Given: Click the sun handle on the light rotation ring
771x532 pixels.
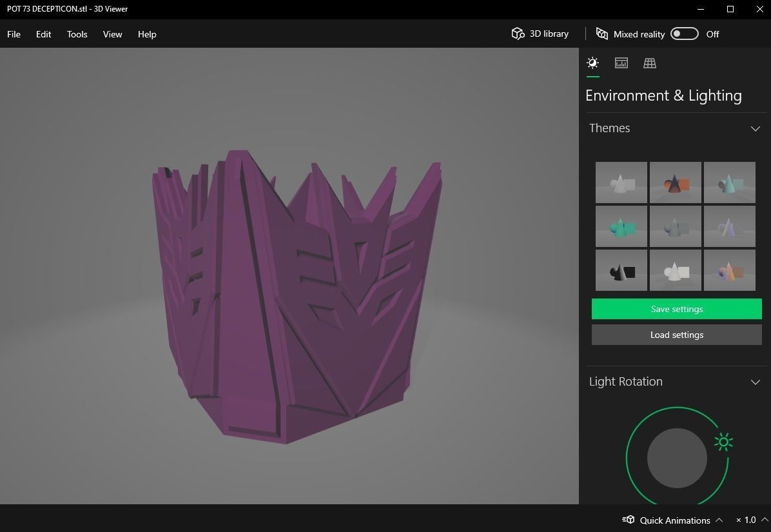Looking at the screenshot, I should (723, 442).
